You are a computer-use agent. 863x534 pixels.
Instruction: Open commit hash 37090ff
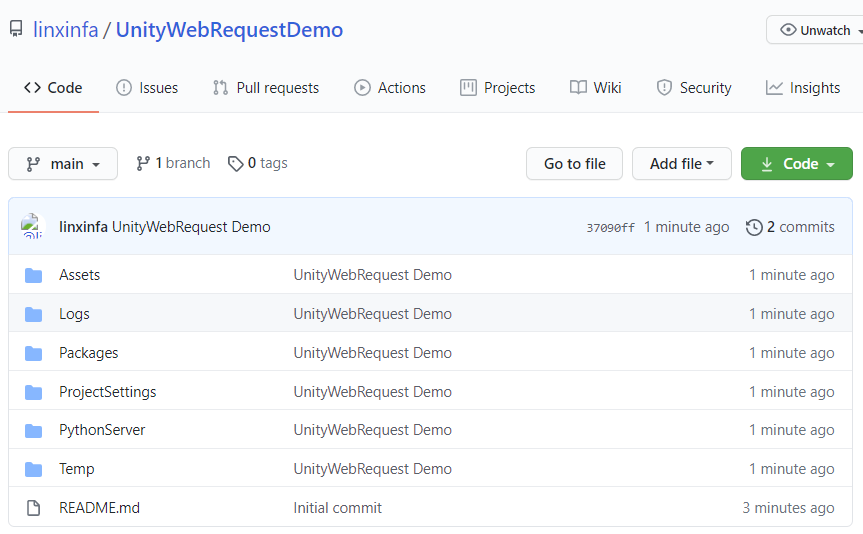tap(610, 228)
